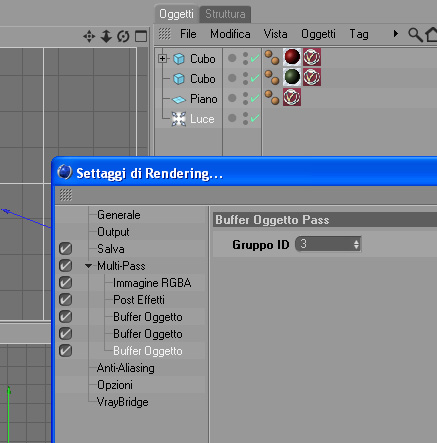Switch to the Oggetti tab
Viewport: 437px width, 443px height.
click(176, 14)
